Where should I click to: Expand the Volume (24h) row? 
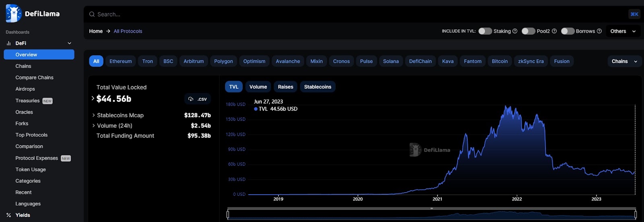click(94, 126)
